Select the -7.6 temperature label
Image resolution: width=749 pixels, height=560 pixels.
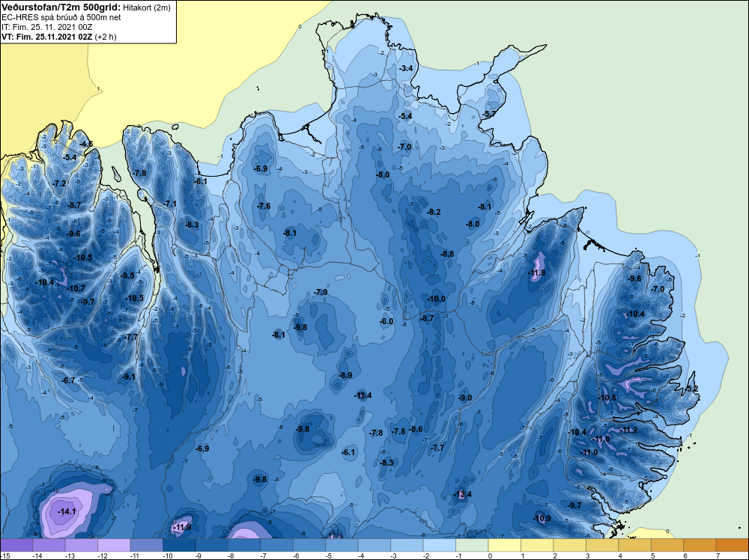[x=264, y=206]
